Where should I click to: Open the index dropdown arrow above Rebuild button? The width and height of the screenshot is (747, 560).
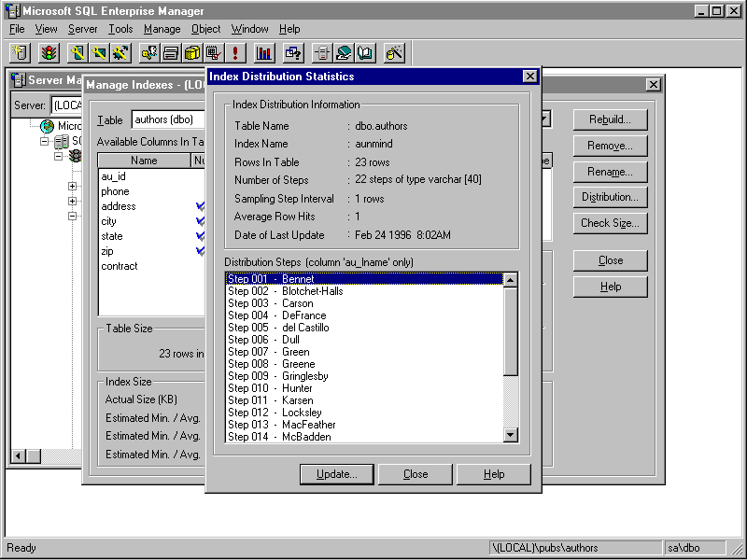pos(545,119)
